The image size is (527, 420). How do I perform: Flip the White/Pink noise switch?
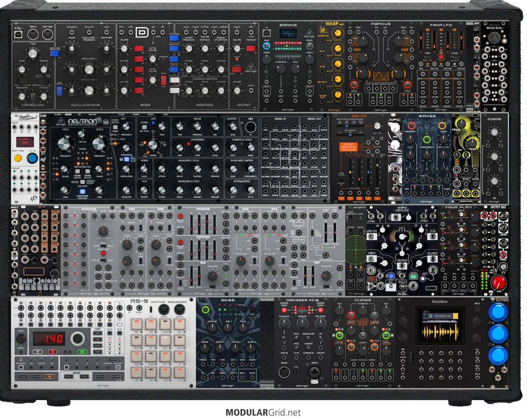pyautogui.click(x=164, y=80)
